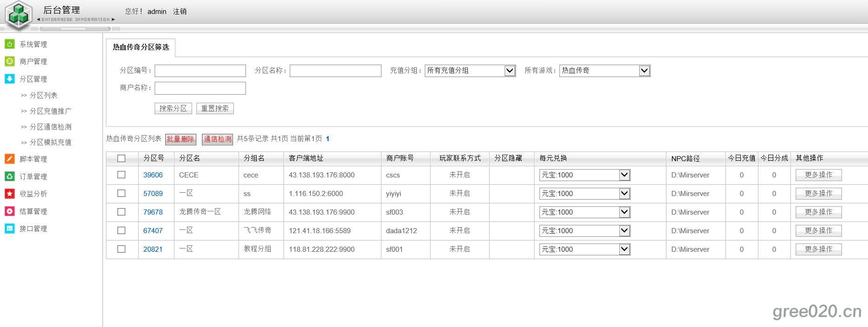Click the green Order Management recycle icon
Viewport: 868px width, 327px height.
[9, 177]
